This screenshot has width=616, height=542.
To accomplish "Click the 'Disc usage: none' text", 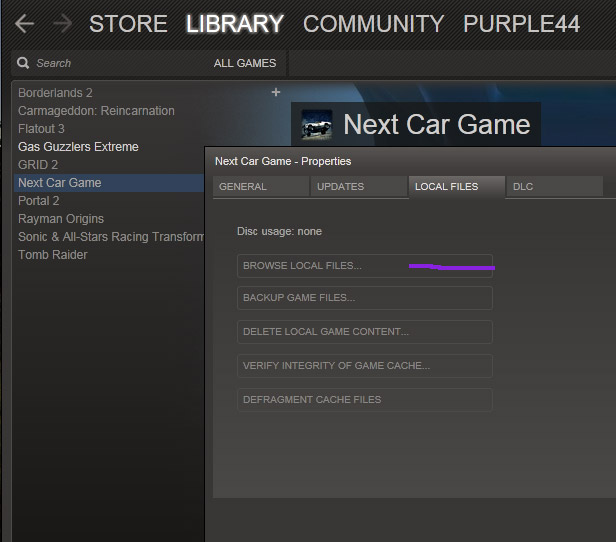I will point(279,231).
